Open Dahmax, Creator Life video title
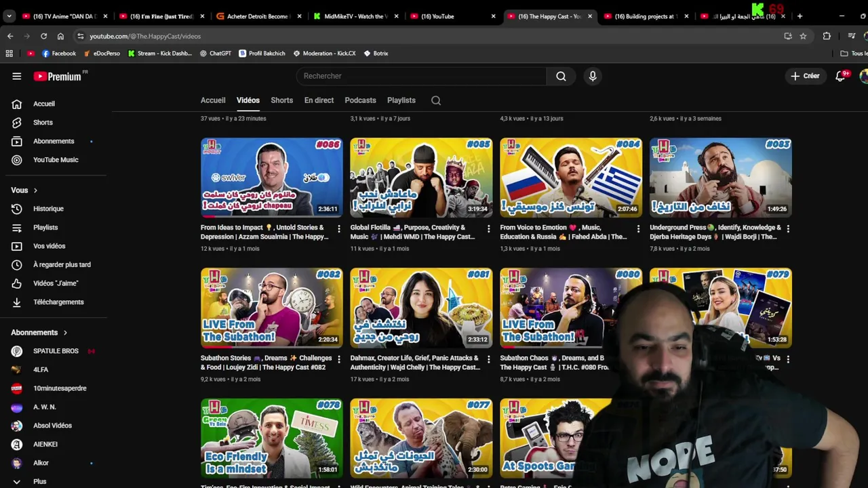 click(x=415, y=363)
